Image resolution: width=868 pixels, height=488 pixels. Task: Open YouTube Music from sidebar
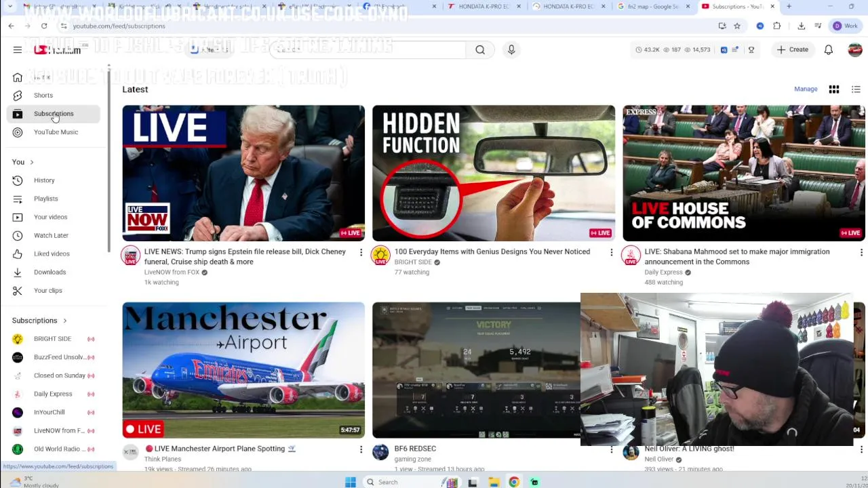pyautogui.click(x=54, y=132)
